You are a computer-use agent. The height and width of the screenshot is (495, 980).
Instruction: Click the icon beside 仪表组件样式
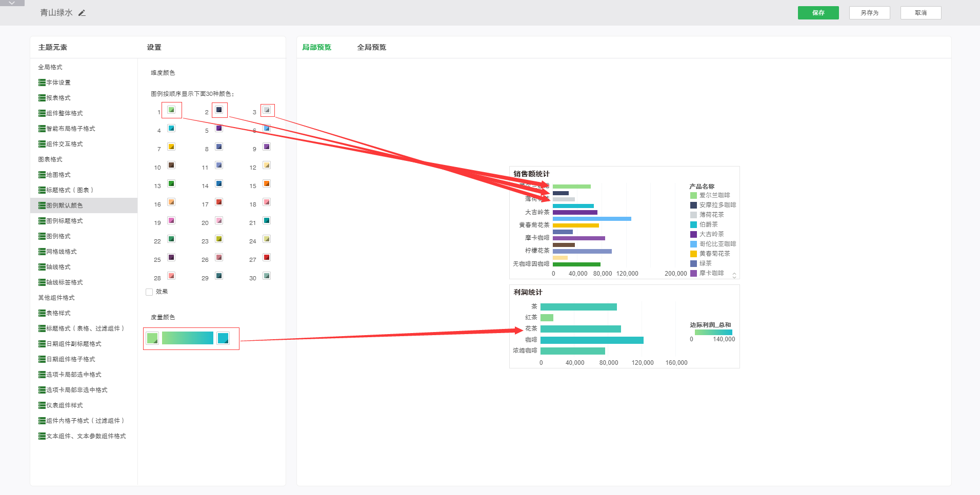pyautogui.click(x=42, y=405)
